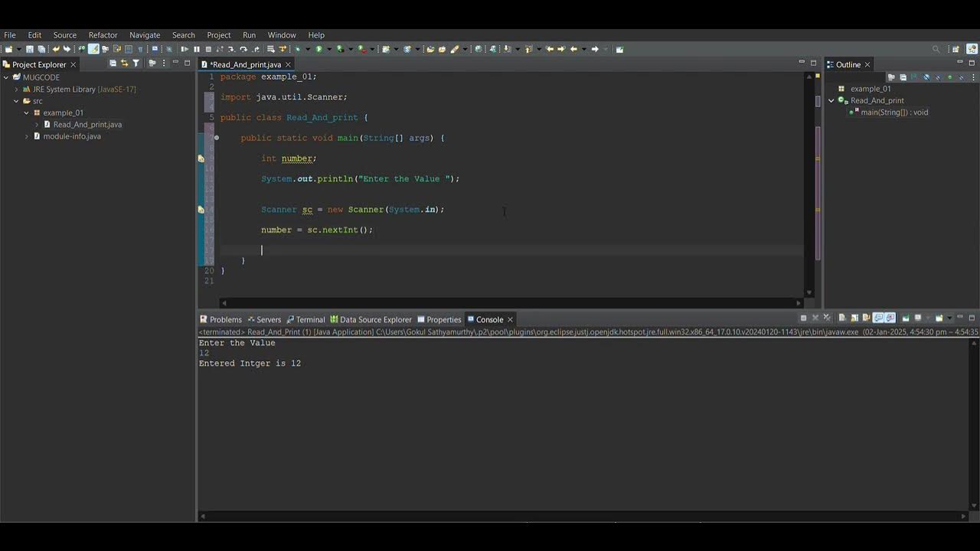Click Remove All Terminated Launches in Console
Viewport: 980px width, 551px height.
[827, 318]
